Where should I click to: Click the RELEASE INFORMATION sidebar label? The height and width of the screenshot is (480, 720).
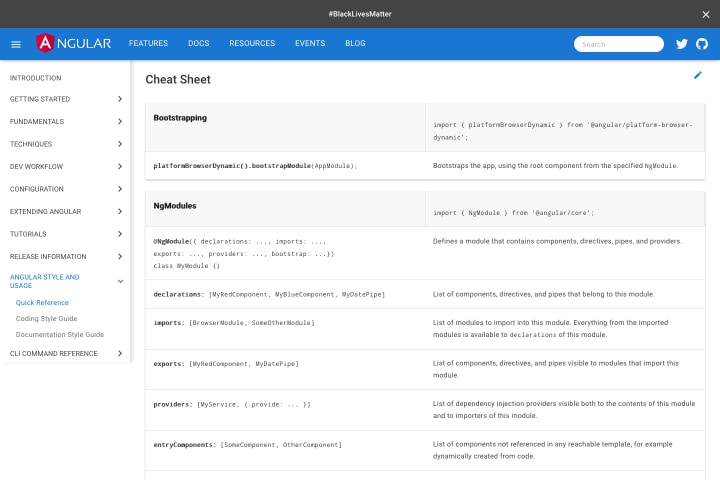[x=48, y=257]
